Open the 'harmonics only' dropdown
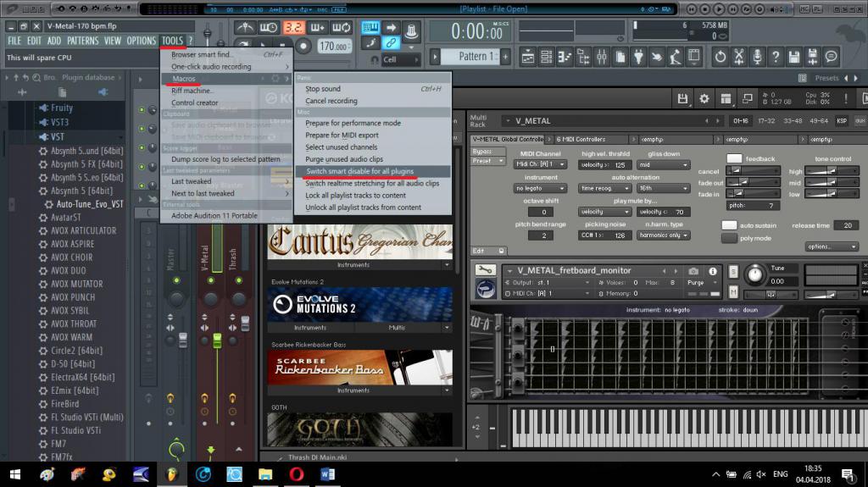868x487 pixels. click(x=663, y=235)
